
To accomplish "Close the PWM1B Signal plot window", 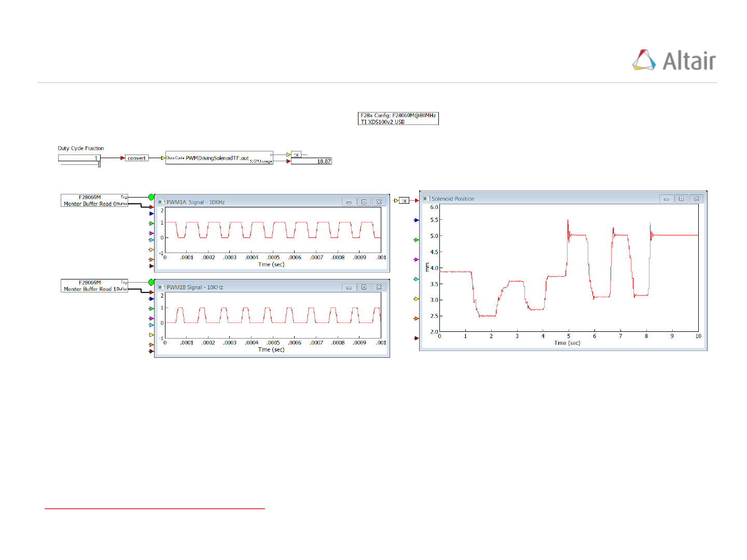I will pos(379,287).
